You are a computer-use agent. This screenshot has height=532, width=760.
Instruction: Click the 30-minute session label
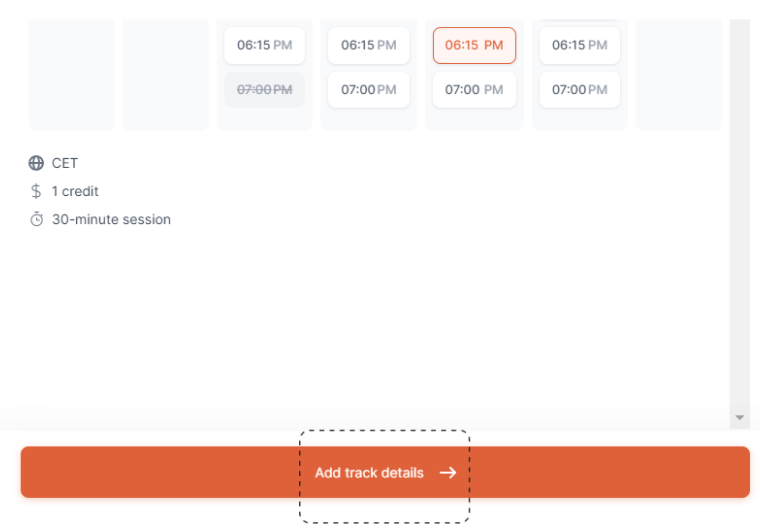[x=111, y=219]
